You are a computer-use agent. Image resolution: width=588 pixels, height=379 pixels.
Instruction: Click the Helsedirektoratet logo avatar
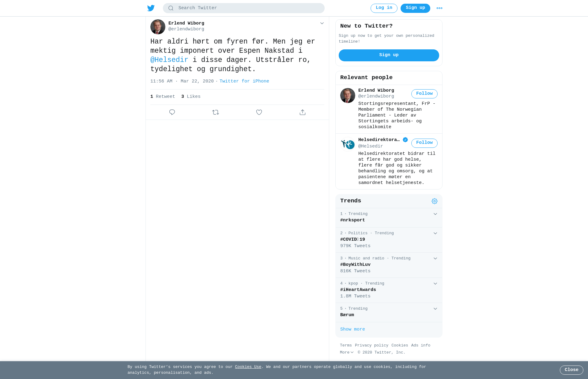[x=348, y=144]
